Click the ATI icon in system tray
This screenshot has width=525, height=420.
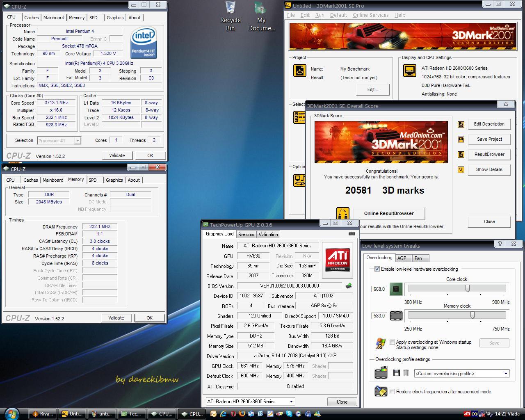point(467,414)
